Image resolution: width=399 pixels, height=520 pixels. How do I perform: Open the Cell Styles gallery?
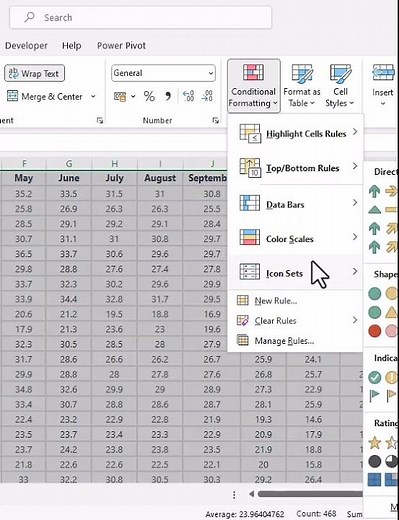pos(340,86)
